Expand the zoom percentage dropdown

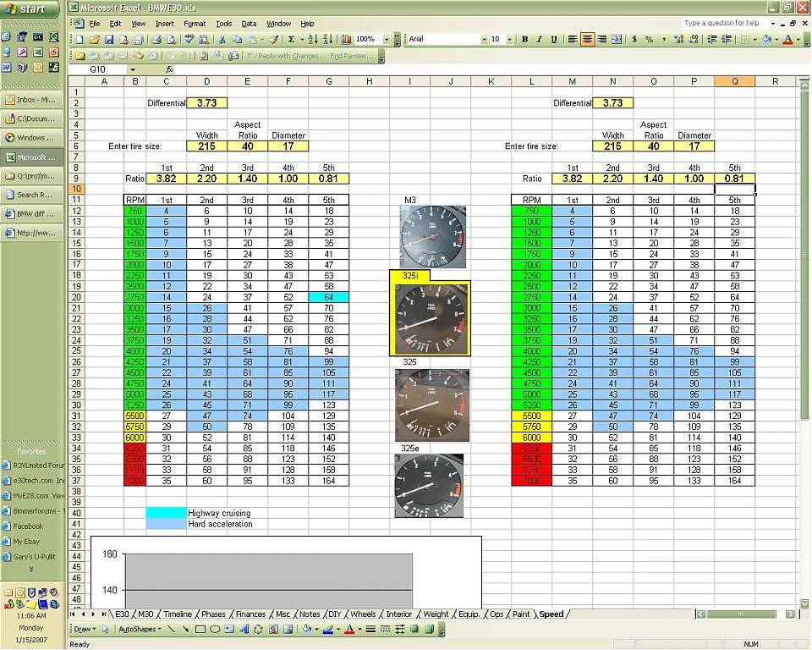[x=387, y=39]
